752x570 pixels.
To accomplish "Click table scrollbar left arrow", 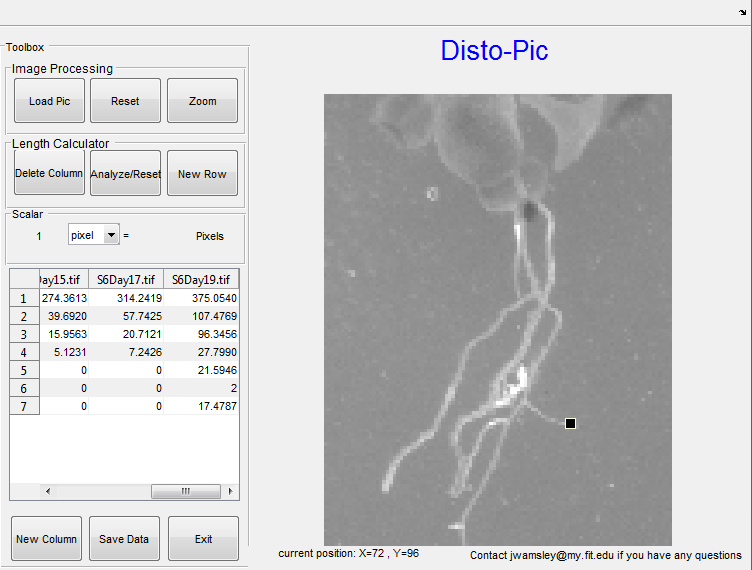I will 47,491.
